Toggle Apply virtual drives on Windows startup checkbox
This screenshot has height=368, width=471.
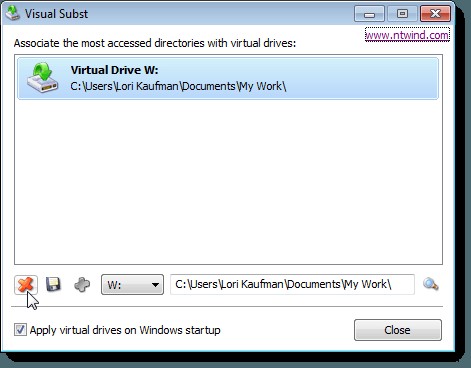pyautogui.click(x=20, y=330)
